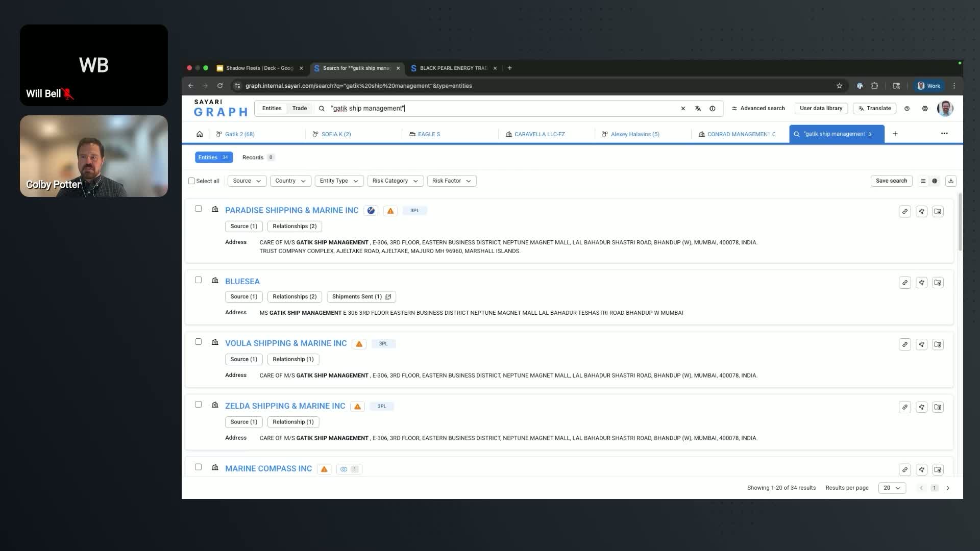Check the VOULA SHIPPING & MARINE INC checkbox

pos(199,342)
